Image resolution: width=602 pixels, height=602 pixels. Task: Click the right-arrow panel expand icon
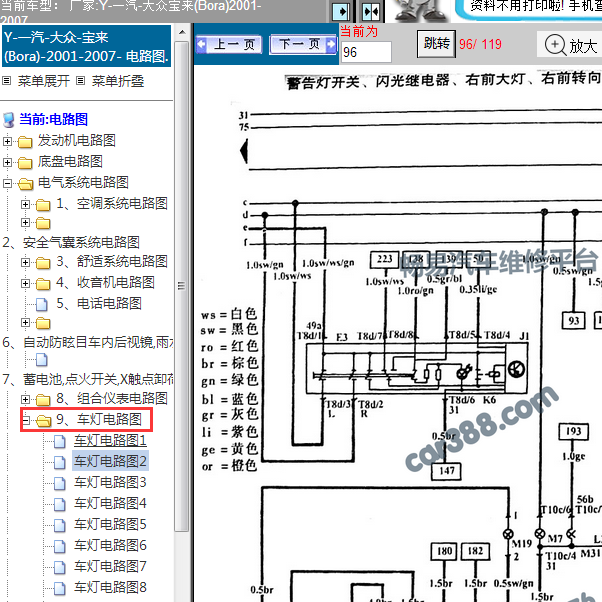coord(341,12)
